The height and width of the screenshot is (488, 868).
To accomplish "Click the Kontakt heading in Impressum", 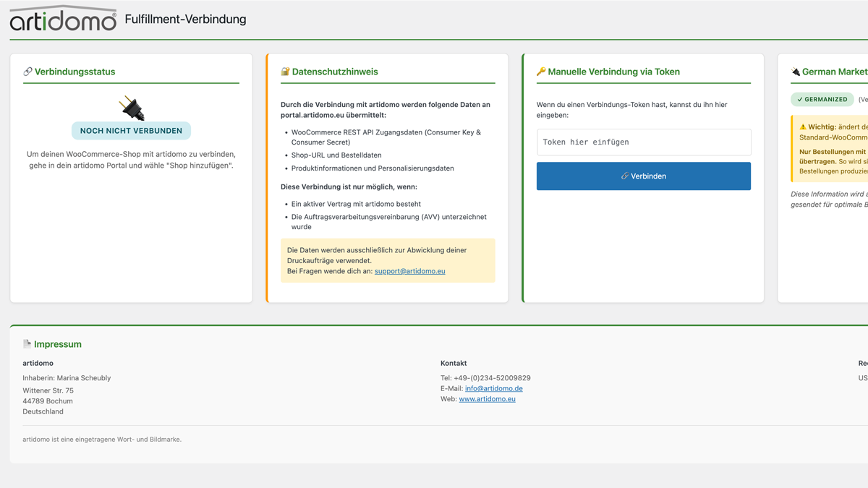I will [x=454, y=363].
